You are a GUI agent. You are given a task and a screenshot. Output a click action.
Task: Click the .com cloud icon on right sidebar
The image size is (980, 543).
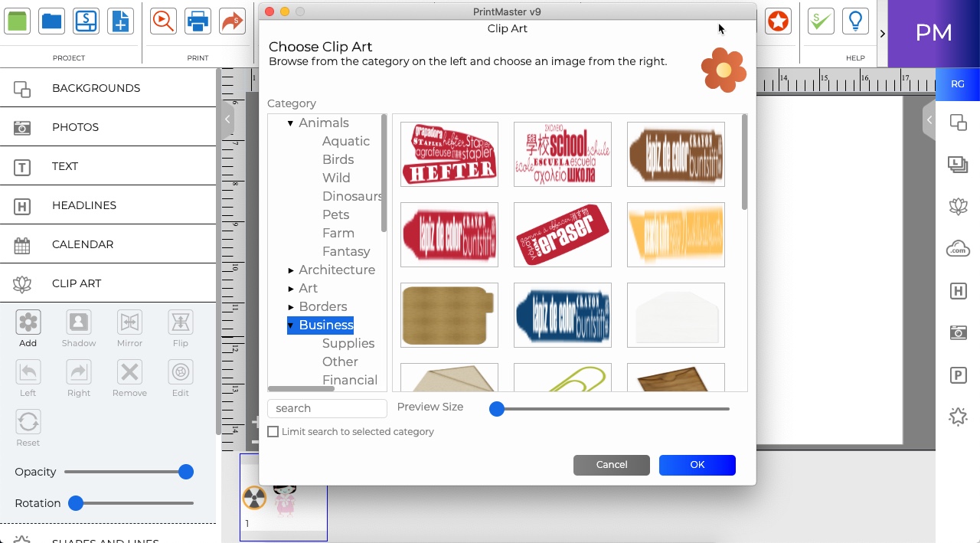click(x=958, y=248)
